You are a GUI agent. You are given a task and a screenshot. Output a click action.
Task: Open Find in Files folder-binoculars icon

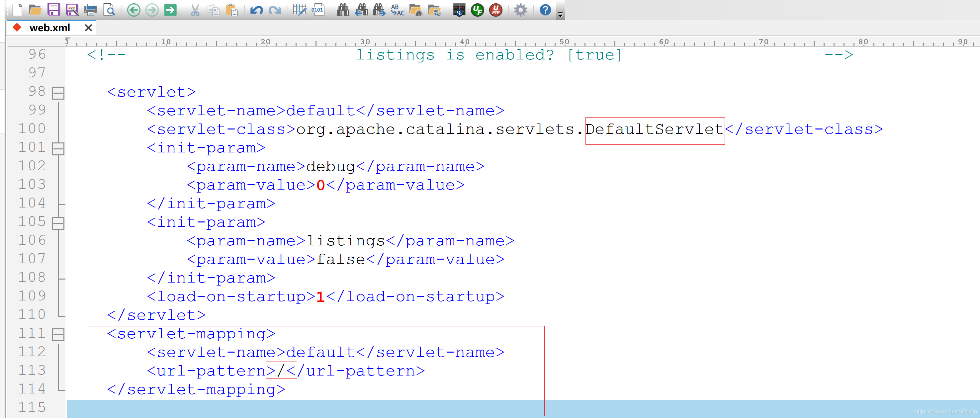[416, 10]
